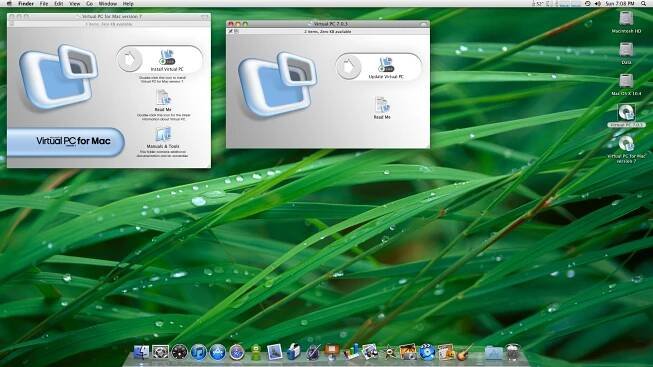The height and width of the screenshot is (367, 653).
Task: Launch Numbers bar chart icon in Dock
Action: click(x=351, y=352)
